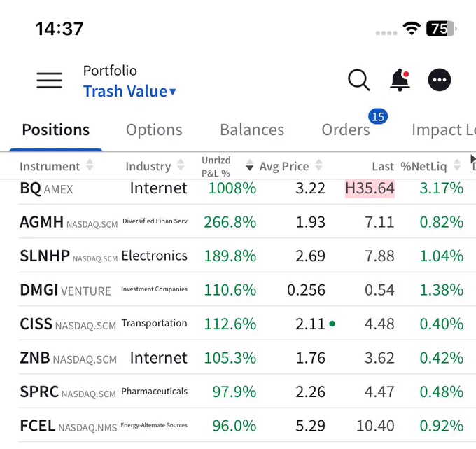Screen dimensions: 476x449
Task: Open the three-dot more options button
Action: point(440,80)
